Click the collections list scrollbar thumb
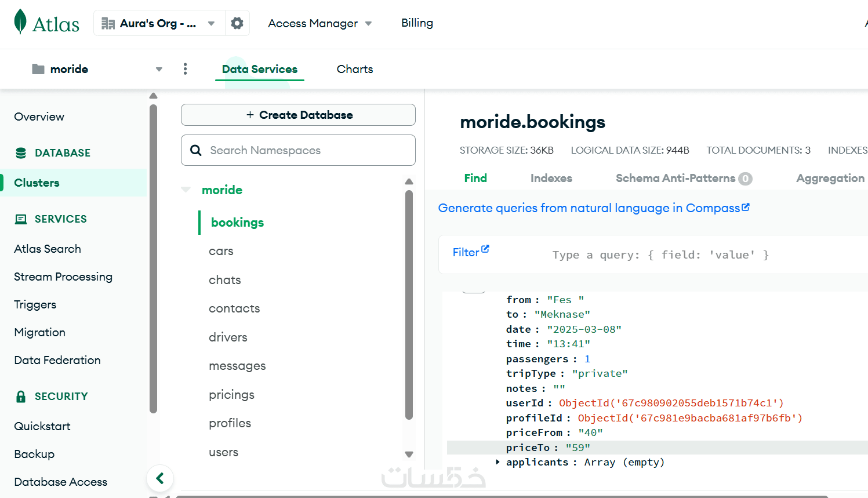 click(x=409, y=305)
